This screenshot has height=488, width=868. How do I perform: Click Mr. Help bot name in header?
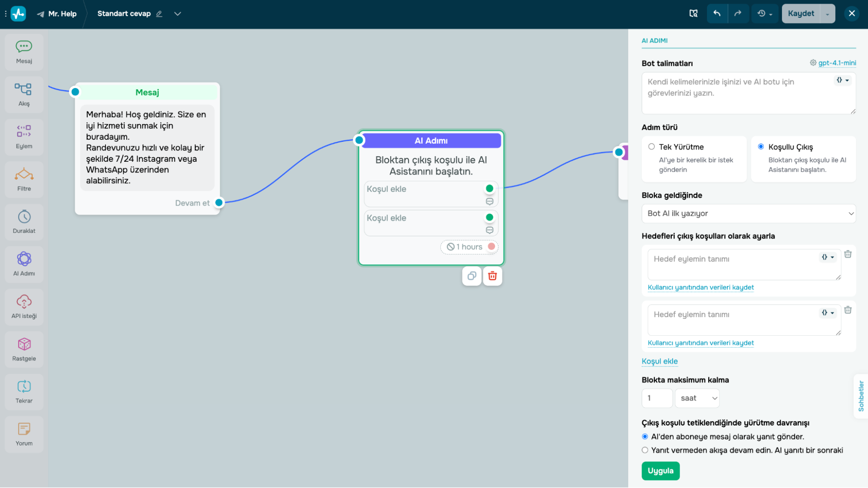click(x=62, y=14)
